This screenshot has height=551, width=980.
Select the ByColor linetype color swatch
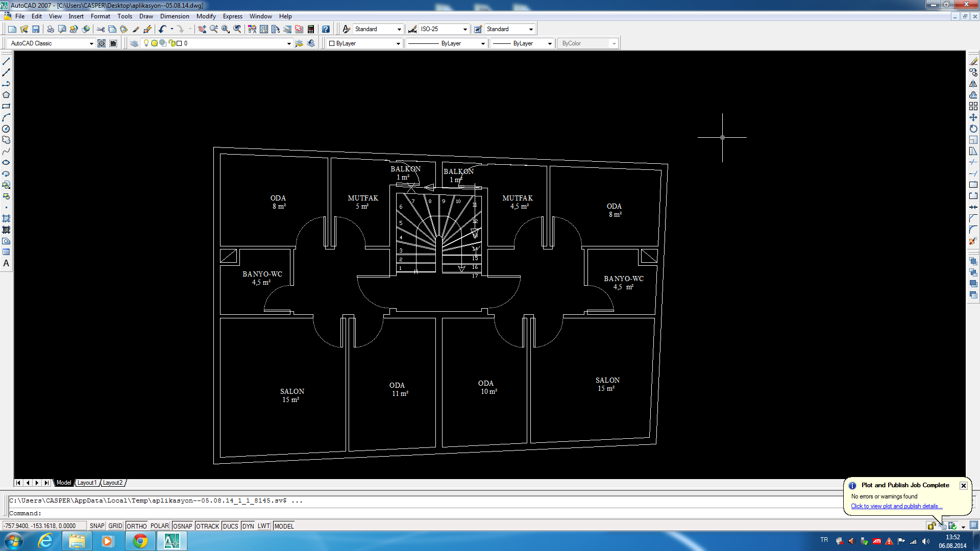pyautogui.click(x=583, y=42)
